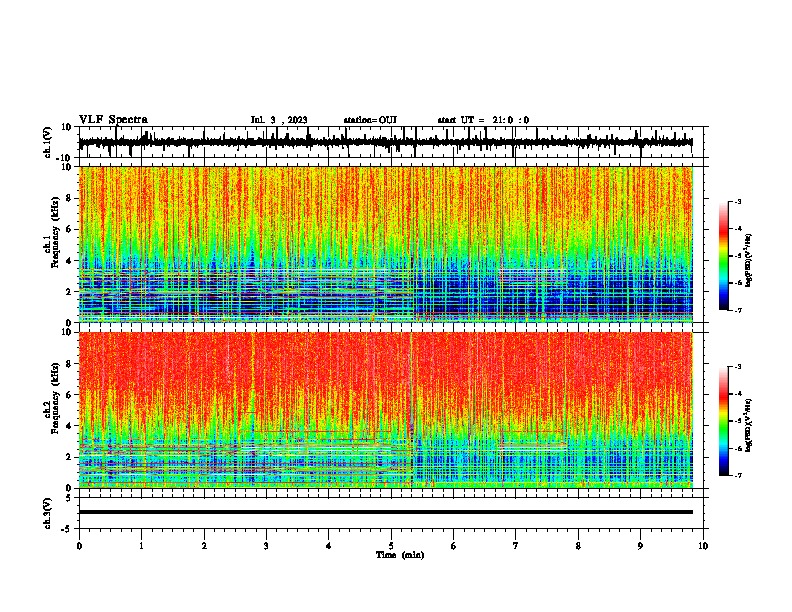Click the "6" kHz tick on ch.1 frequency axis
The image size is (792, 612).
(70, 229)
